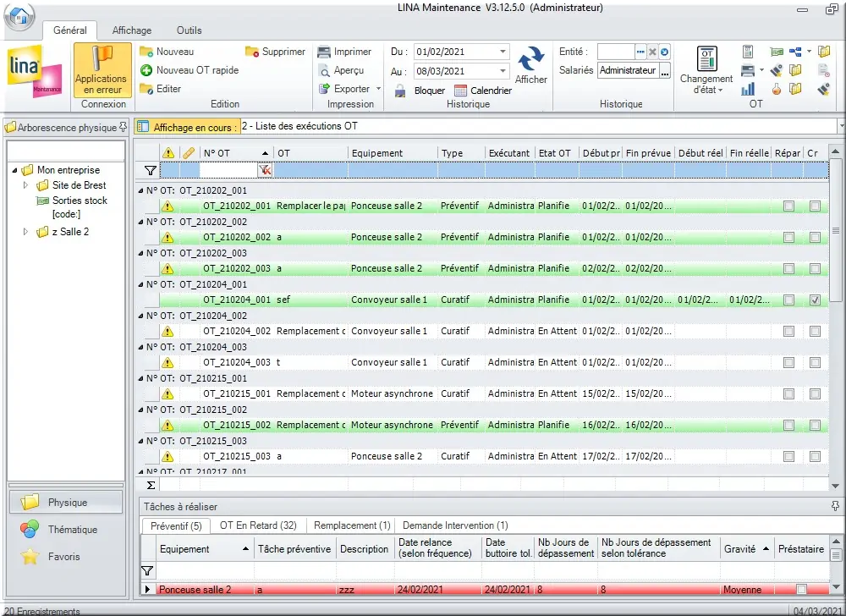Viewport: 846px width, 616px height.
Task: Open Affichage en cours list dropdown
Action: tap(841, 126)
